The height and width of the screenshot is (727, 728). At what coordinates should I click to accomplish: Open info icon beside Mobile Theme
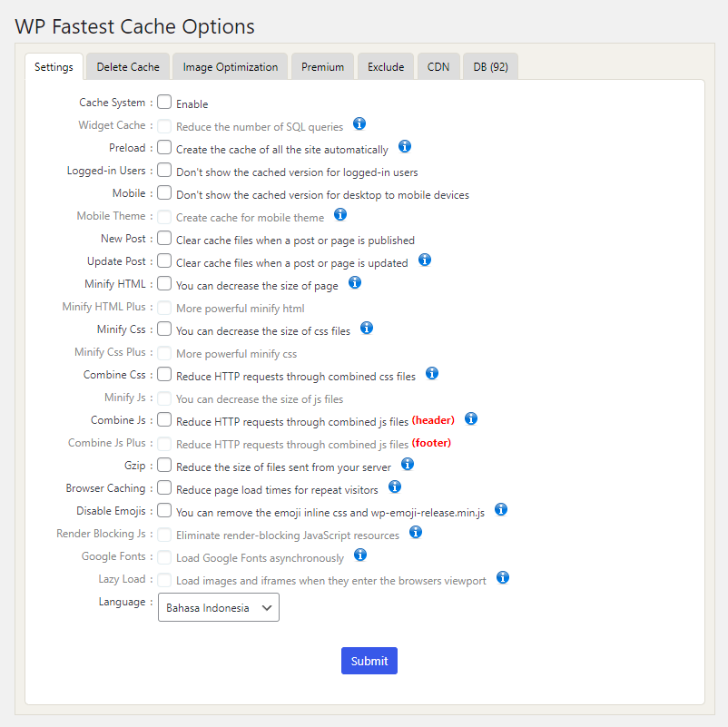pos(340,214)
